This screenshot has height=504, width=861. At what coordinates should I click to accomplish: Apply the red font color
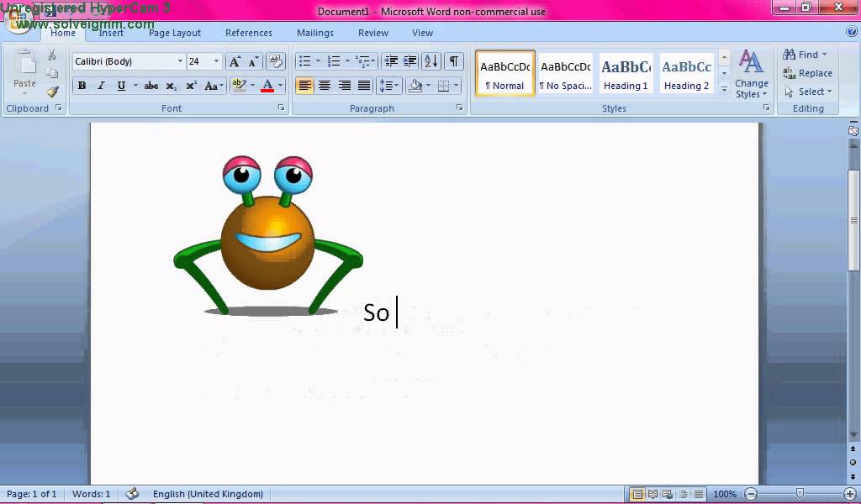tap(267, 86)
